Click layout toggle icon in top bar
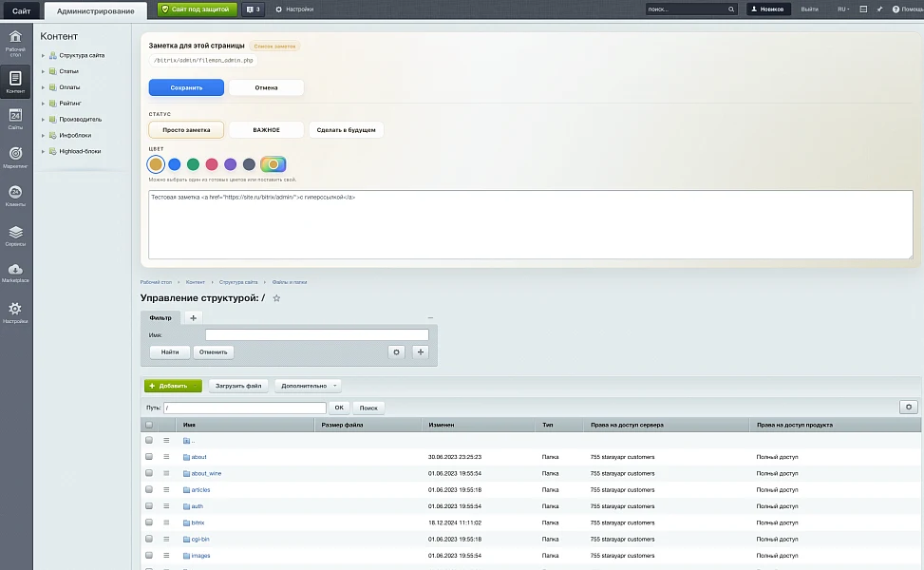 pos(863,9)
